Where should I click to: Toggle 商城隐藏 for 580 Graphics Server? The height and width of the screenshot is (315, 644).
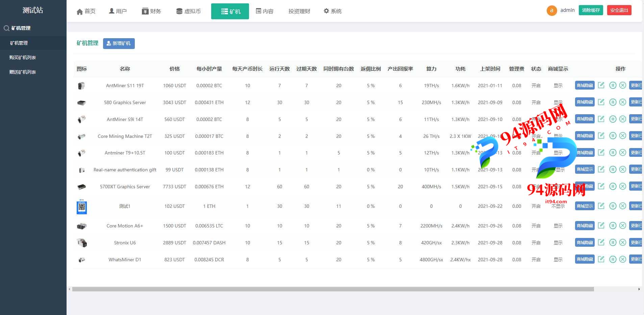[585, 102]
